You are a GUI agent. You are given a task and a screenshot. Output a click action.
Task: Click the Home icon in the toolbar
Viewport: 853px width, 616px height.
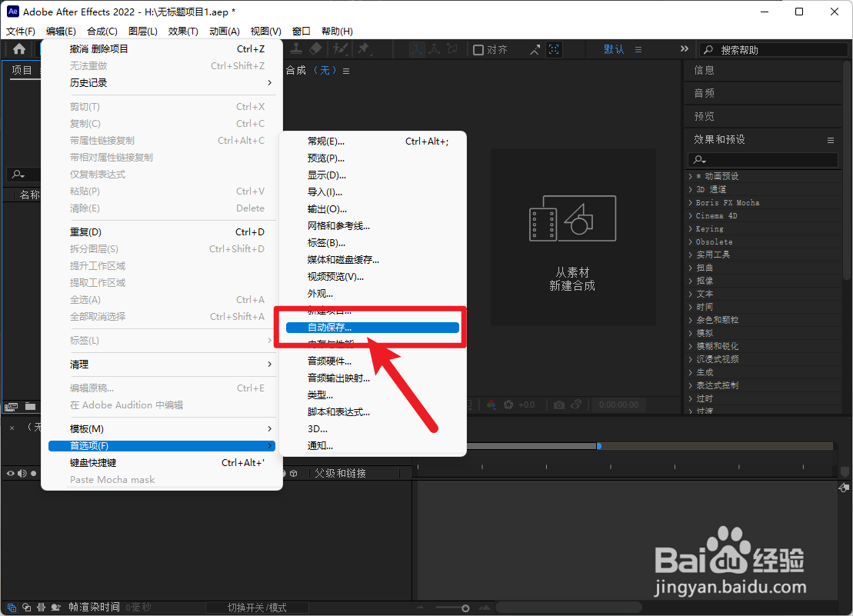[x=19, y=49]
